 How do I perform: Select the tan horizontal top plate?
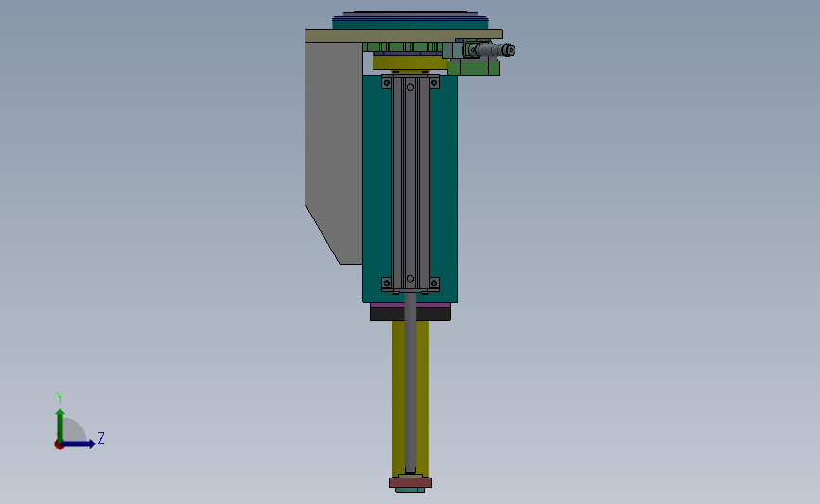[x=403, y=36]
